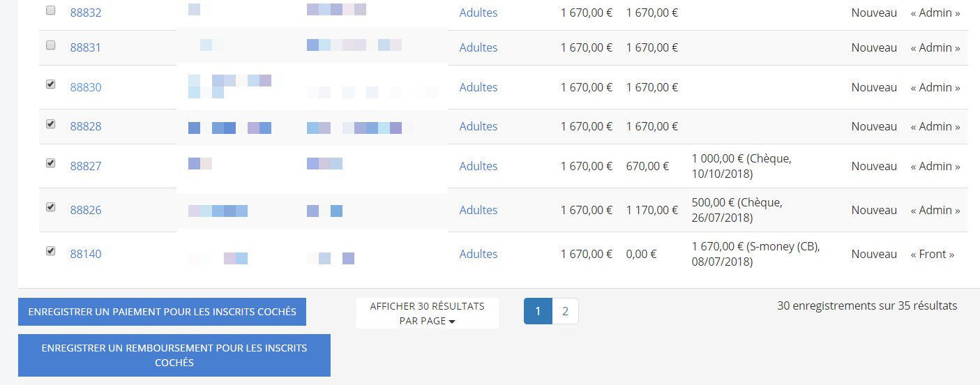The width and height of the screenshot is (980, 385).
Task: Click the Adultes link for row 88826
Action: click(478, 210)
